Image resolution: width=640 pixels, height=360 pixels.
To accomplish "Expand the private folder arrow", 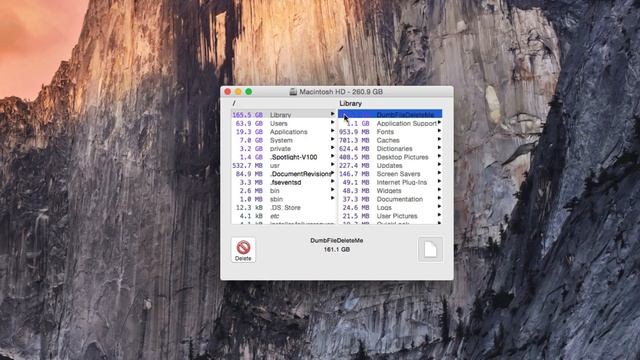I will click(332, 148).
